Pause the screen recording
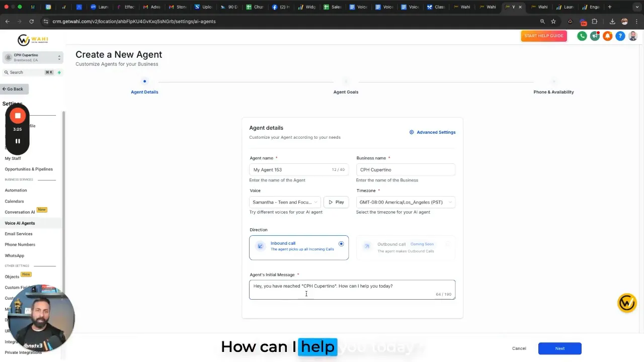The height and width of the screenshot is (362, 644). [x=18, y=141]
